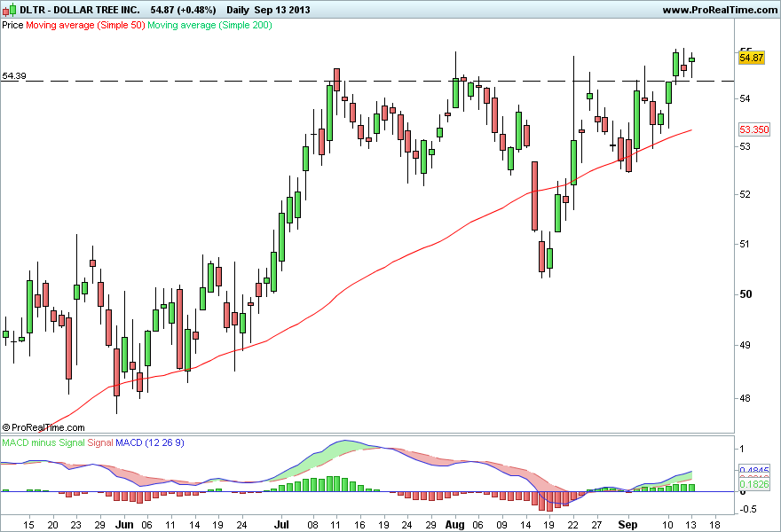This screenshot has height=532, width=781.
Task: Open the www.ProRealTime.com link
Action: [720, 10]
